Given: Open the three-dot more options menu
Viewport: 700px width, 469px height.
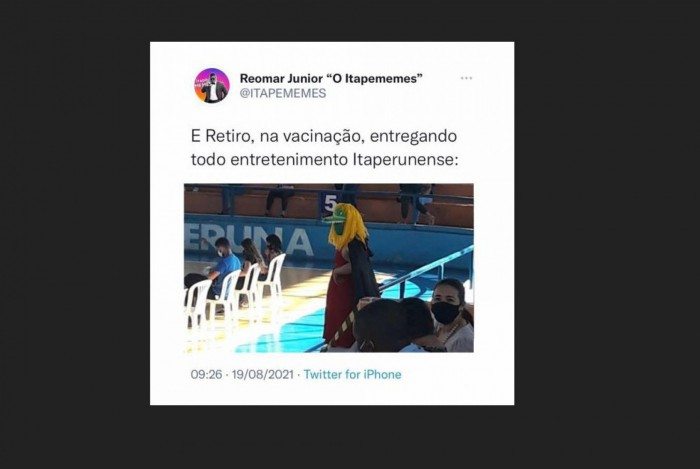Looking at the screenshot, I should pyautogui.click(x=466, y=78).
